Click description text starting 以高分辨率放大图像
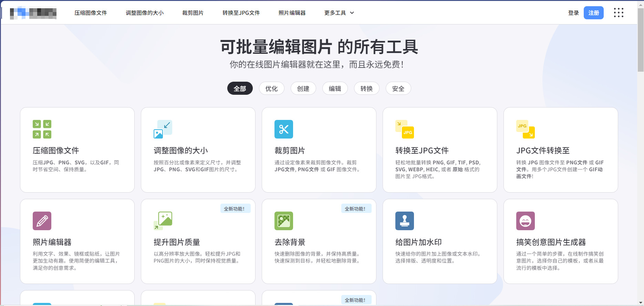The height and width of the screenshot is (306, 644). [197, 257]
